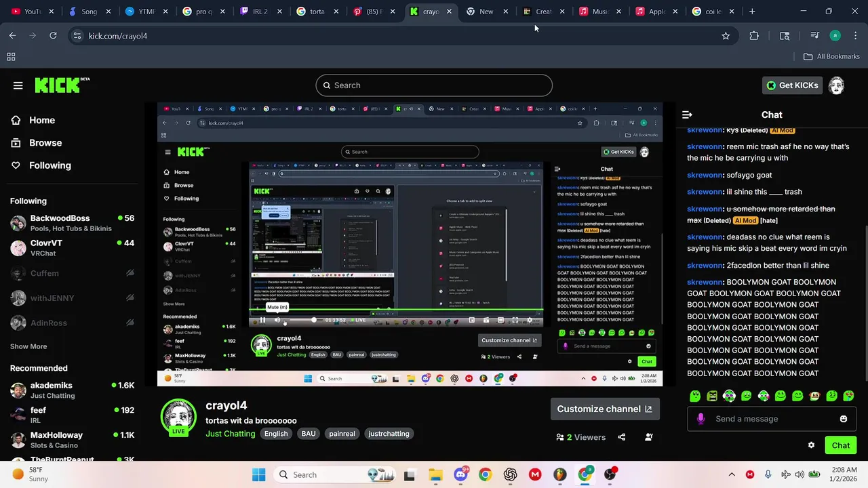Click the Get KICKs button
This screenshot has width=868, height=488.
(x=792, y=85)
